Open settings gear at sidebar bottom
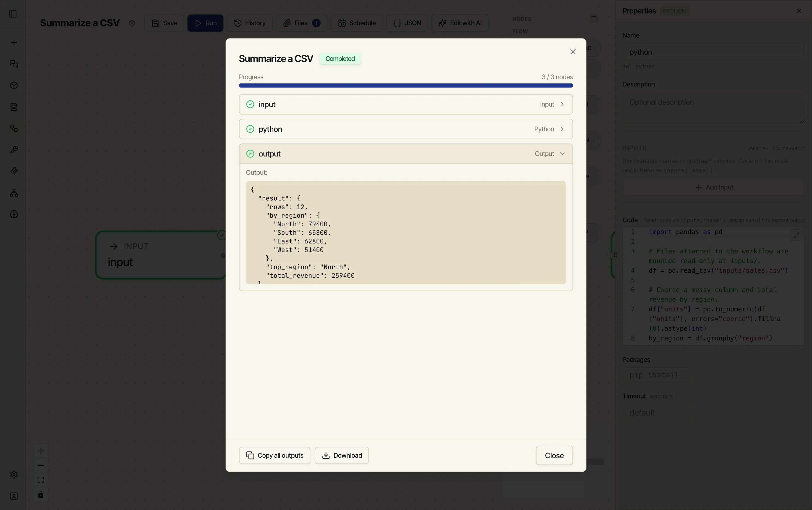This screenshot has width=812, height=510. point(14,475)
